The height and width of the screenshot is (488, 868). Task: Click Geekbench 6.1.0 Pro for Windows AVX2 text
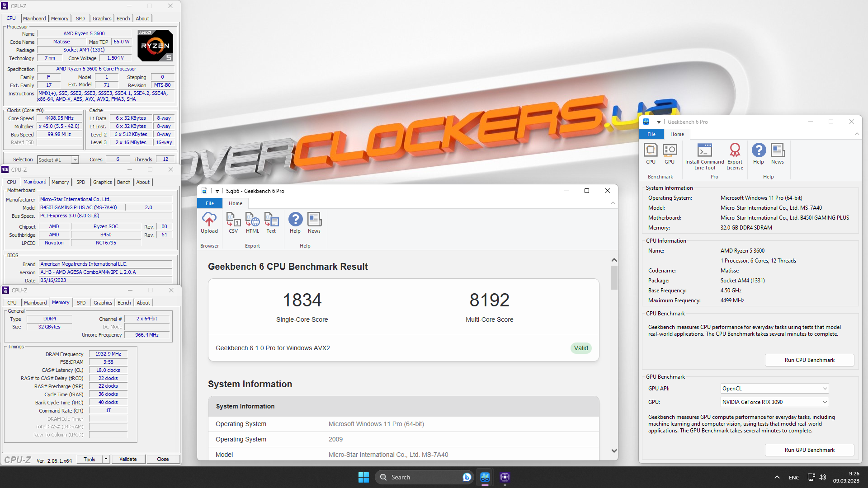(273, 348)
